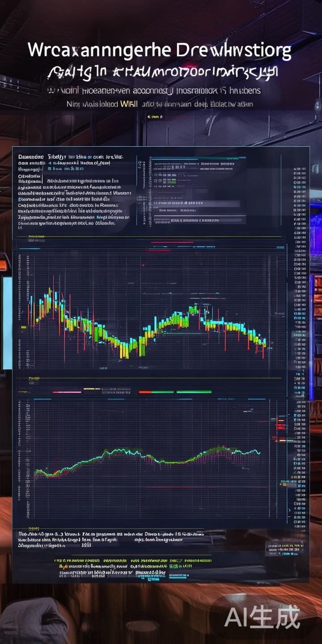Image resolution: width=322 pixels, height=644 pixels.
Task: Click the AI生成 watermark badge
Action: coord(262,618)
